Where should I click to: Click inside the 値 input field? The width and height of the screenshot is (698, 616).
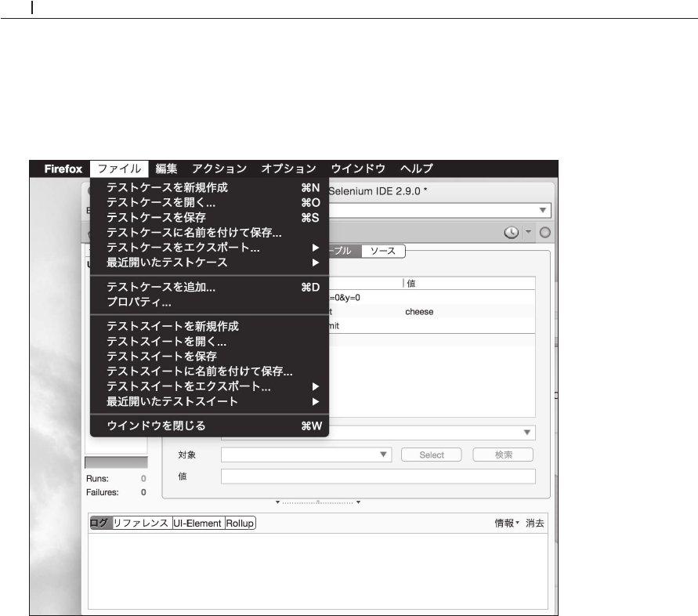(x=378, y=476)
